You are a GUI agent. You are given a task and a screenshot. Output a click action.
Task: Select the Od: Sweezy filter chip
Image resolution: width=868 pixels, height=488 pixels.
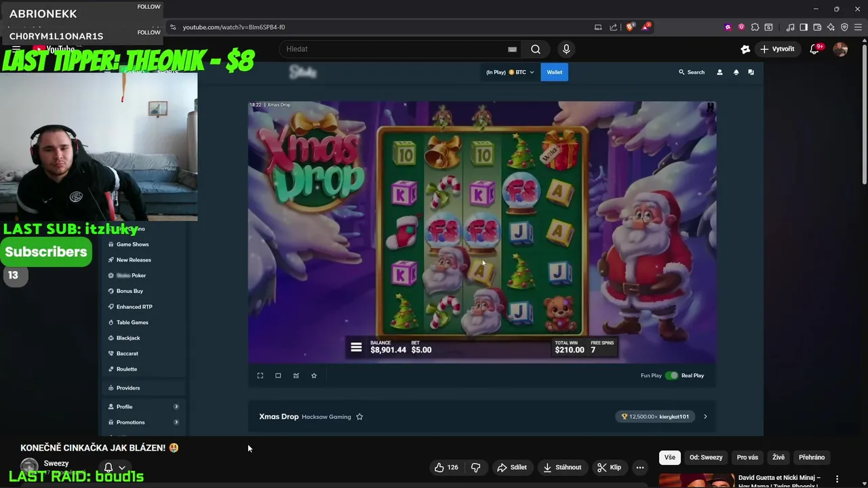coord(706,457)
